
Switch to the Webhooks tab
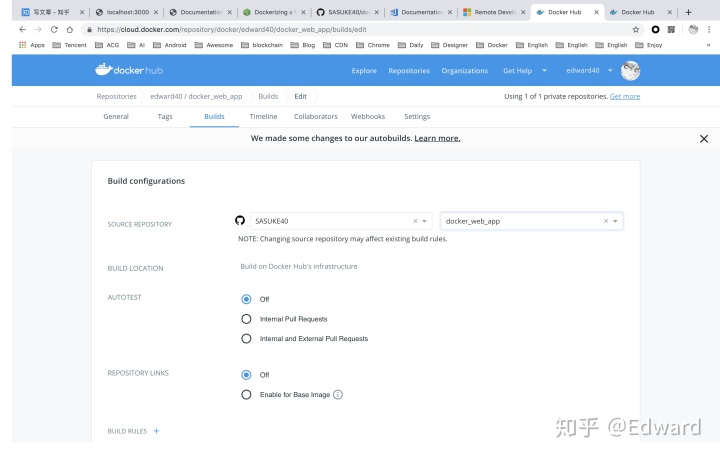coord(368,117)
